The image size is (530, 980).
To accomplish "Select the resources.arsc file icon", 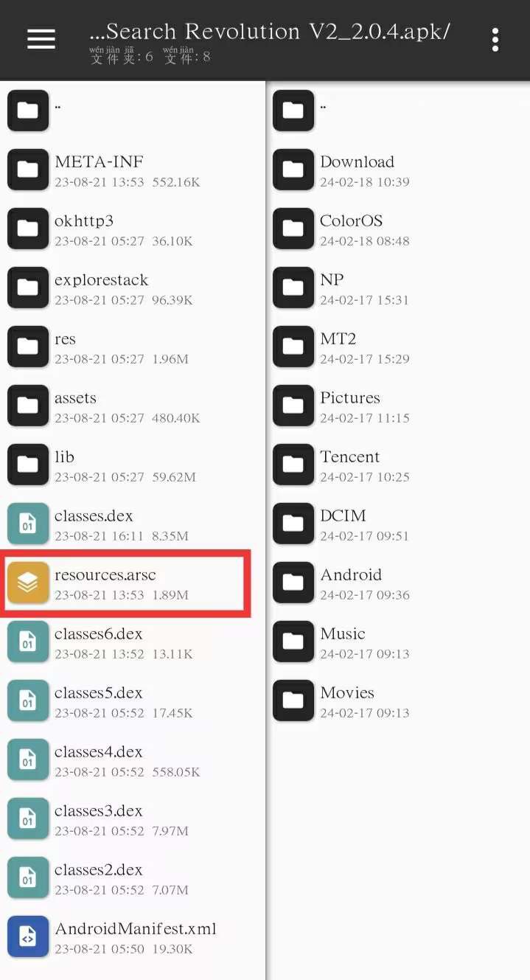I will pyautogui.click(x=28, y=583).
